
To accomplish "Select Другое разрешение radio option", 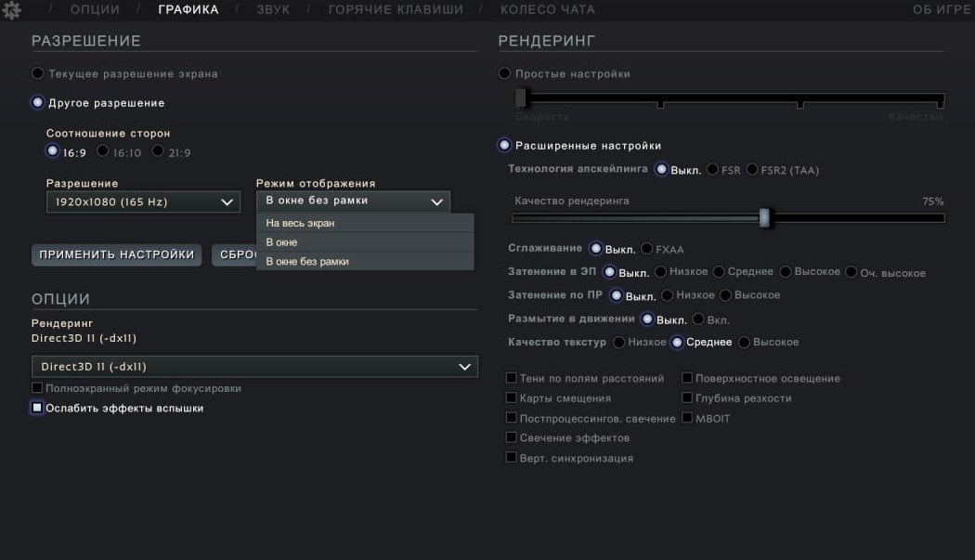I will (x=38, y=102).
